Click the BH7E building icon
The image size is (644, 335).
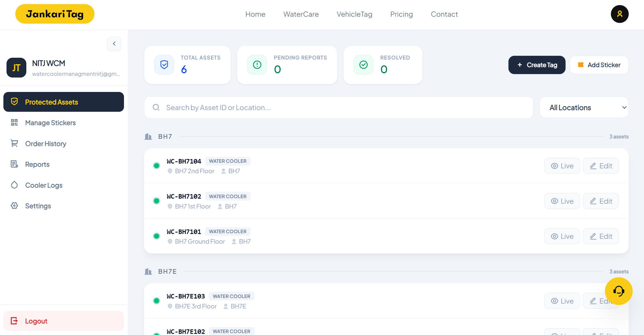click(148, 272)
